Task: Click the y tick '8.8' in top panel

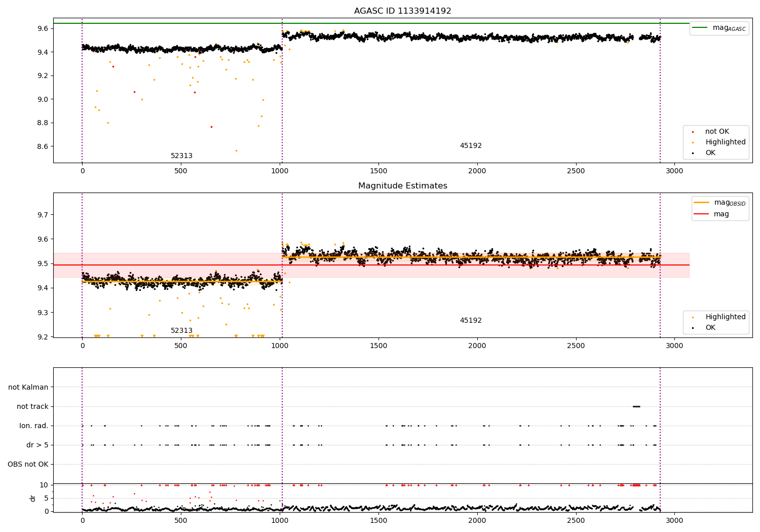Action: [x=42, y=123]
